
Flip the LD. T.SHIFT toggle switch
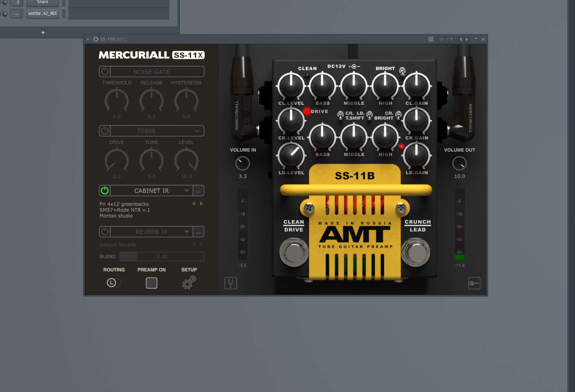tap(369, 115)
